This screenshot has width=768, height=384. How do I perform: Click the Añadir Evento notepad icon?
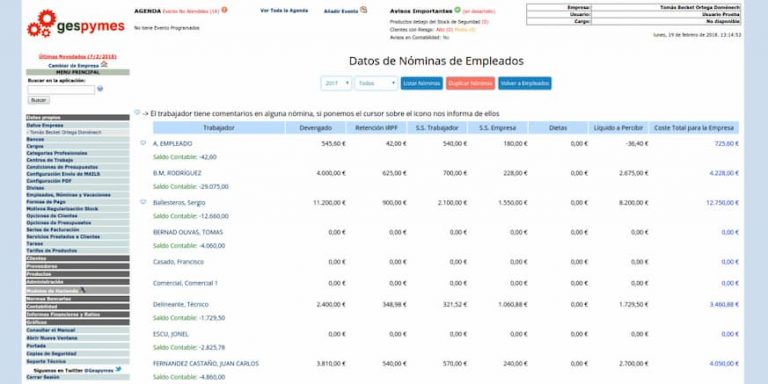pos(363,10)
